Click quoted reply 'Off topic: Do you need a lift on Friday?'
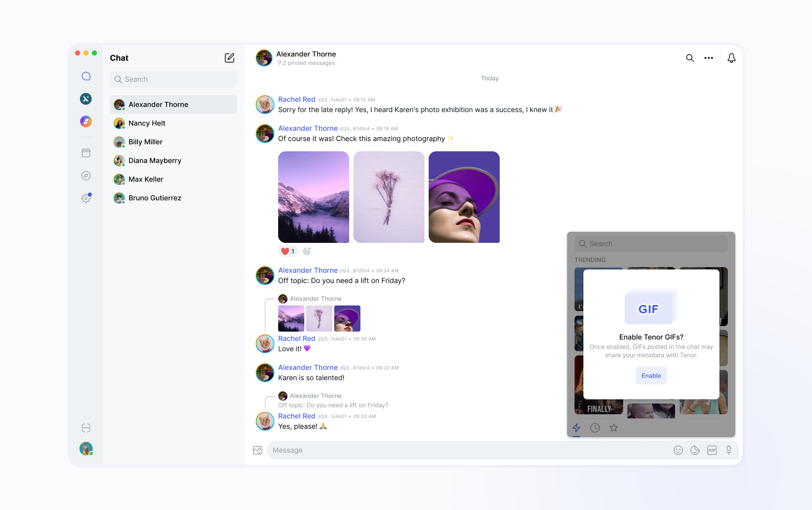This screenshot has width=812, height=510. coord(333,405)
